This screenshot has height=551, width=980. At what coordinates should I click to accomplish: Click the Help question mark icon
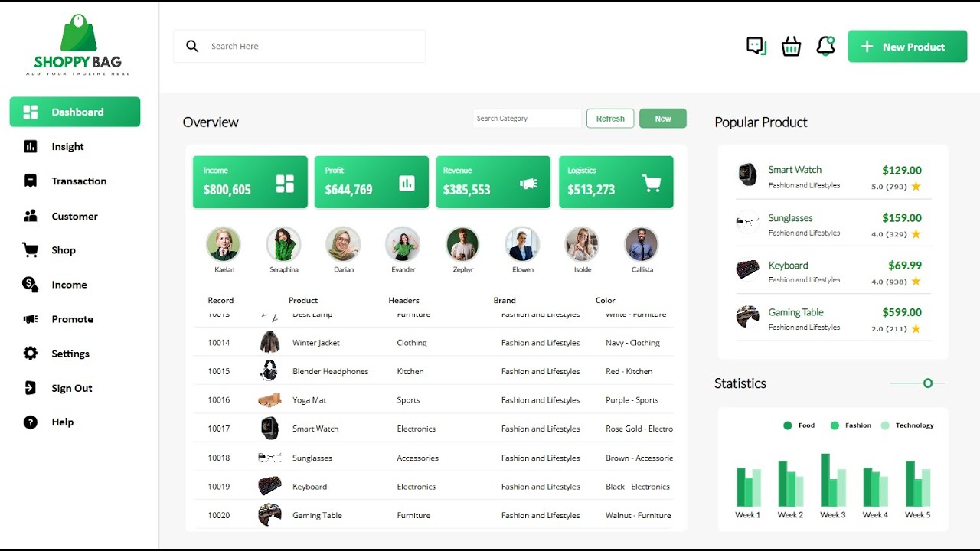(31, 422)
